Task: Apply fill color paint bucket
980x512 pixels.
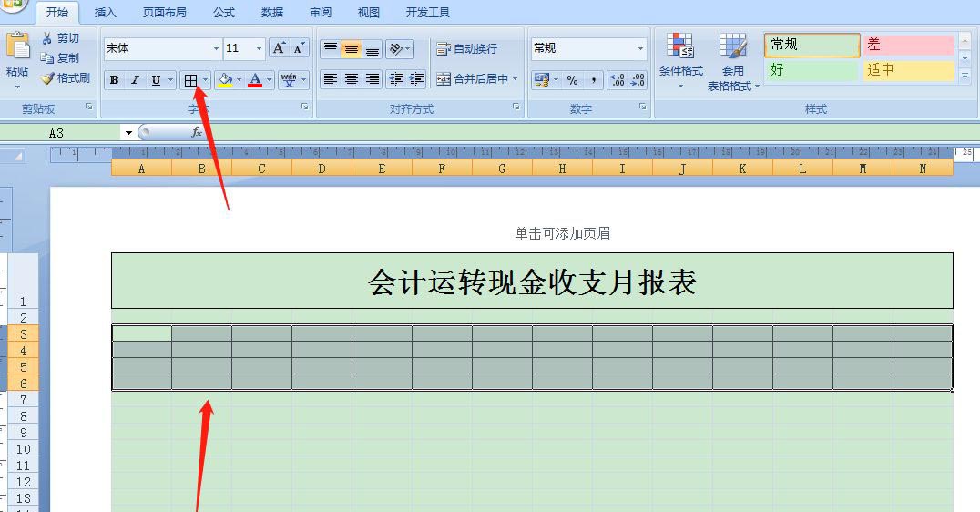Action: (x=225, y=80)
